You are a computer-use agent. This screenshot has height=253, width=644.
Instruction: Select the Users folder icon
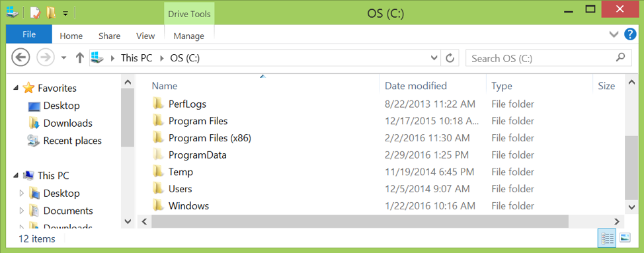coord(158,189)
